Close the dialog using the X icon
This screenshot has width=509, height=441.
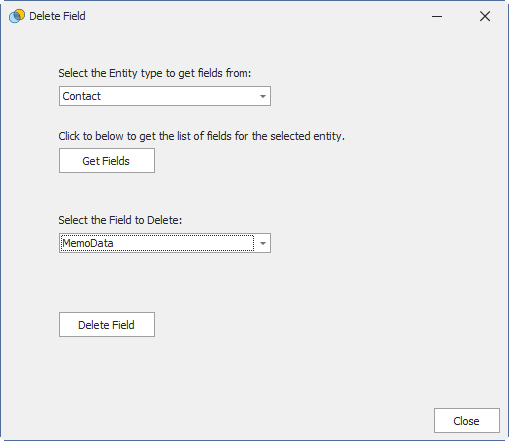coord(485,16)
